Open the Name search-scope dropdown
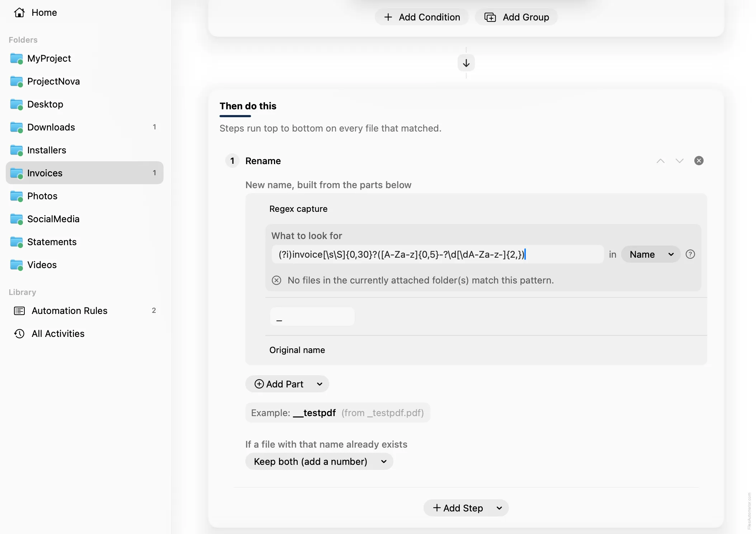Screen dimensions: 756x534 (651, 254)
